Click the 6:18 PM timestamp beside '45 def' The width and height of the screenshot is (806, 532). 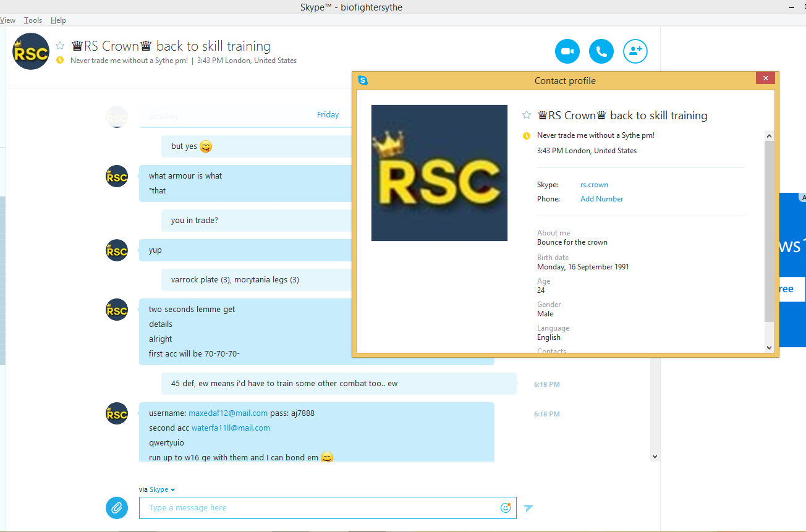click(547, 384)
